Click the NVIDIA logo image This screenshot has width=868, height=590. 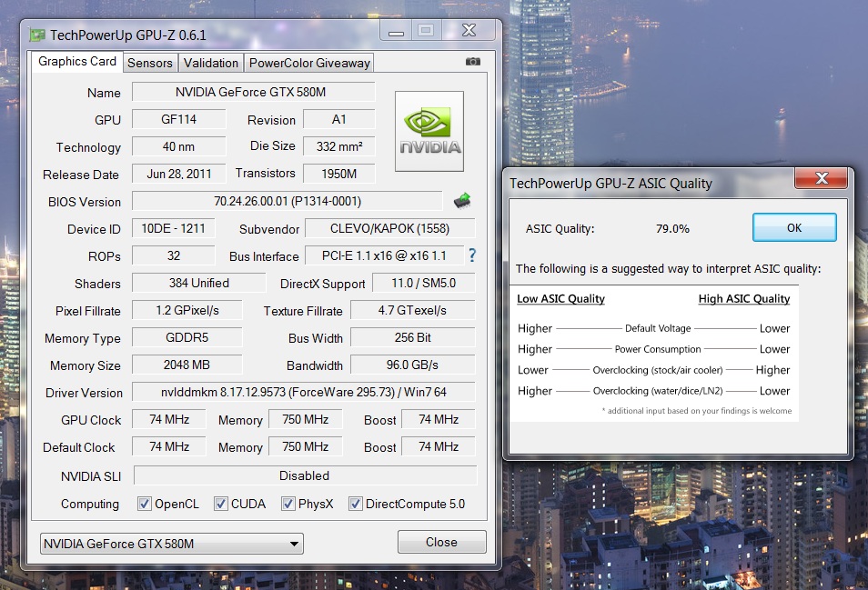[x=429, y=131]
